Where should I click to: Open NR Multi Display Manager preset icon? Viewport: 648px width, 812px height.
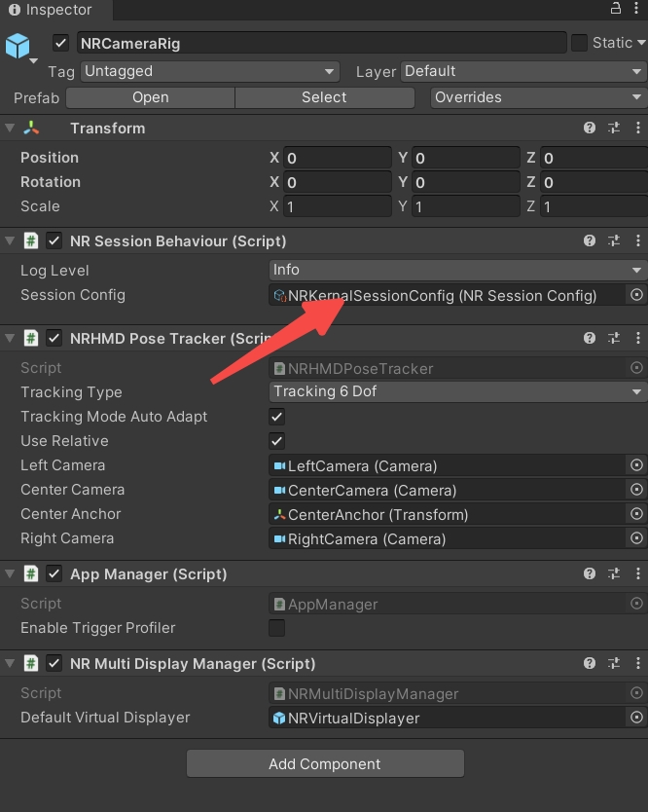614,664
